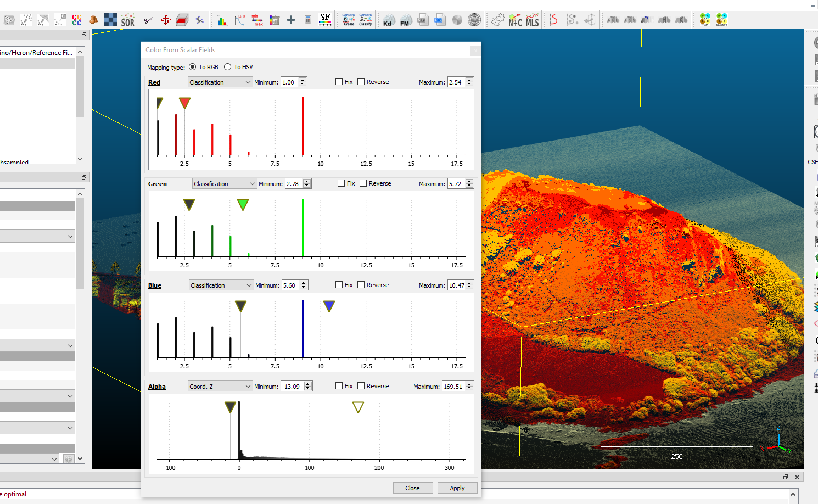Open the Translate/Rotate tool
818x504 pixels.
165,20
